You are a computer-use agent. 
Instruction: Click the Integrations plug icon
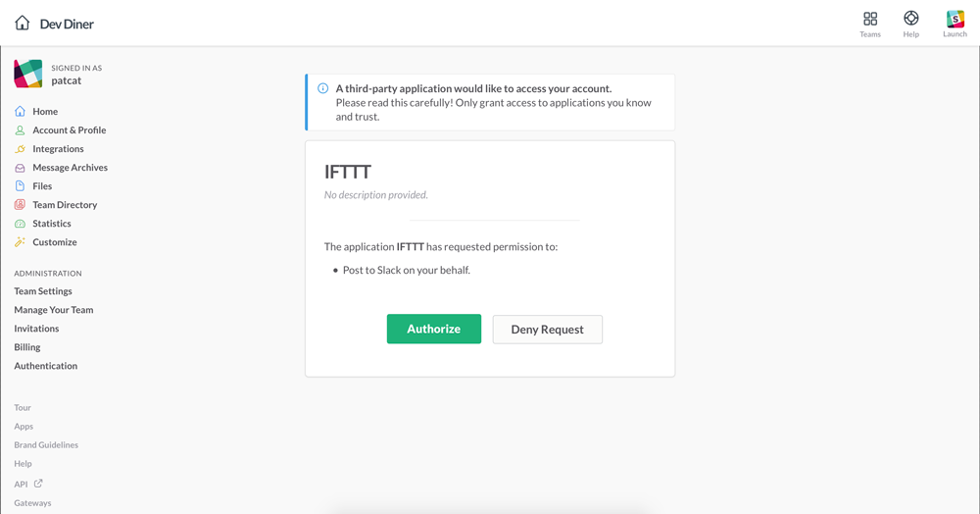(20, 149)
